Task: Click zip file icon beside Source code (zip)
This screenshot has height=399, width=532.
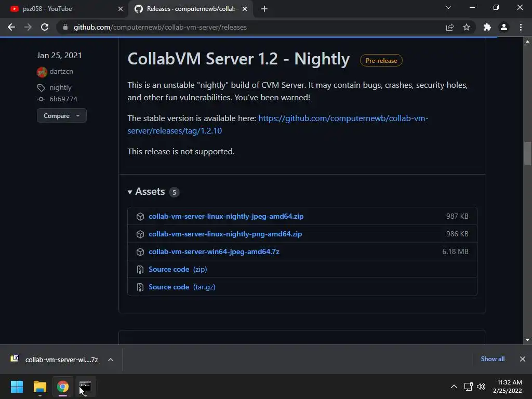Action: (140, 270)
